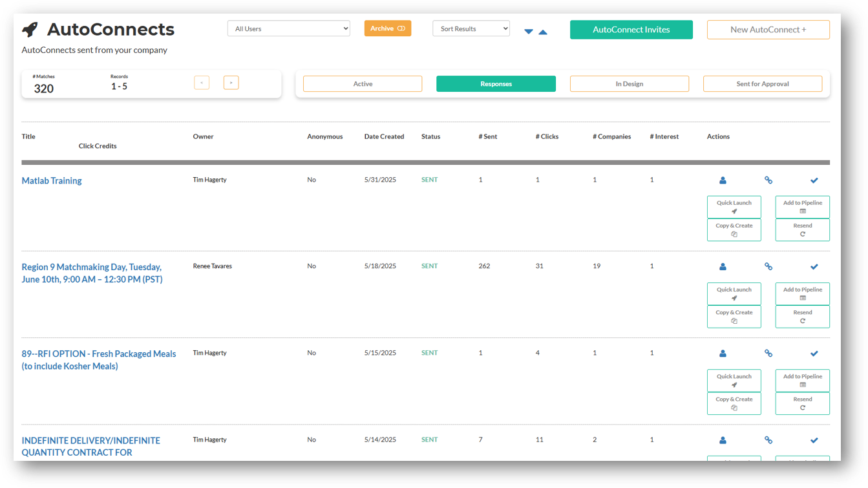The width and height of the screenshot is (868, 488).
Task: Click the # Interest column header
Action: coord(664,136)
